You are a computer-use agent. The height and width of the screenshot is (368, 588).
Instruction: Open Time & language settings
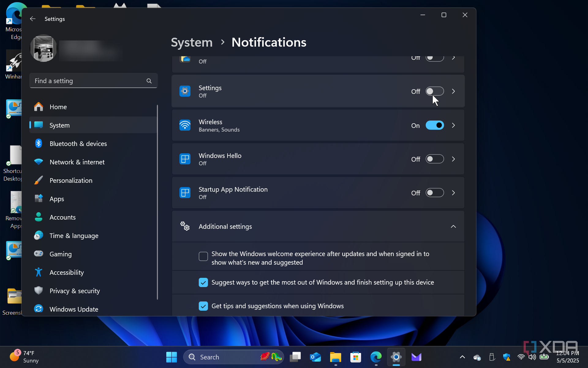point(93,236)
